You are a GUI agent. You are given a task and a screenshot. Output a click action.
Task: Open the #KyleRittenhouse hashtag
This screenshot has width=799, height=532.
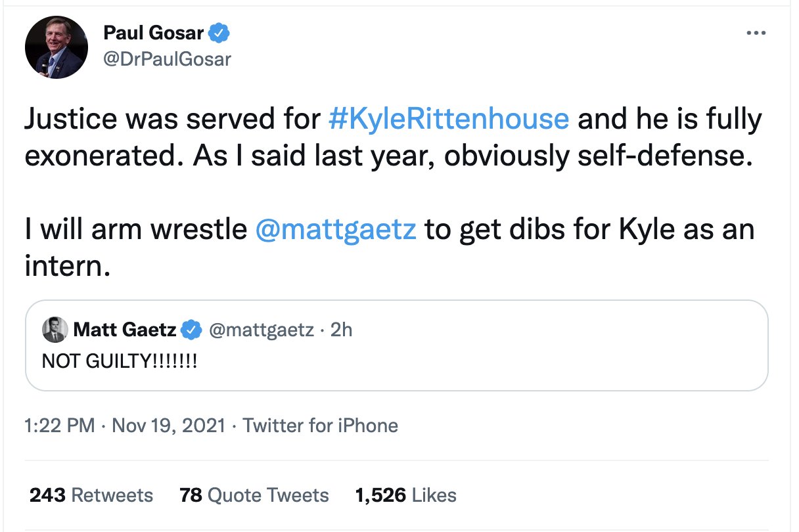tap(449, 119)
